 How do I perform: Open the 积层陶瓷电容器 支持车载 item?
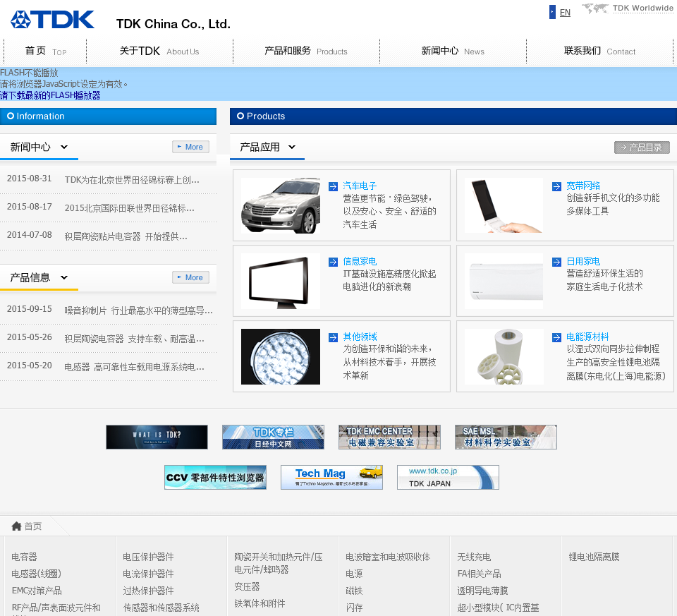pos(134,339)
